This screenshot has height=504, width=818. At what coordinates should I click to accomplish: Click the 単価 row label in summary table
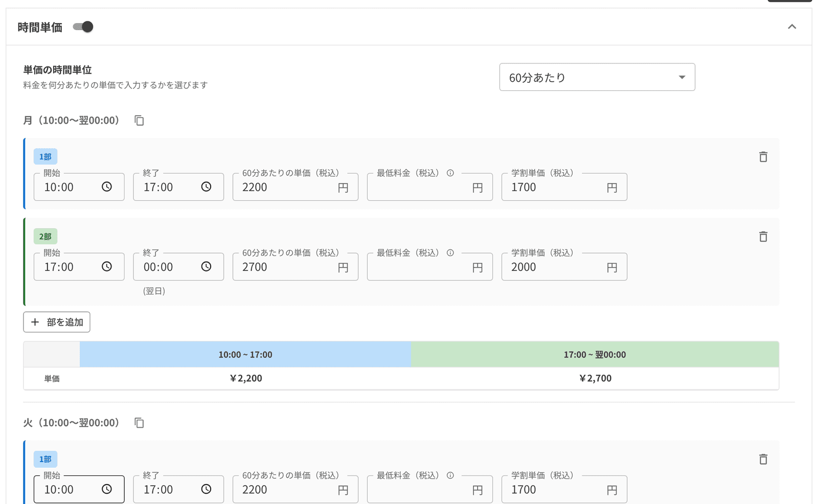click(x=52, y=379)
